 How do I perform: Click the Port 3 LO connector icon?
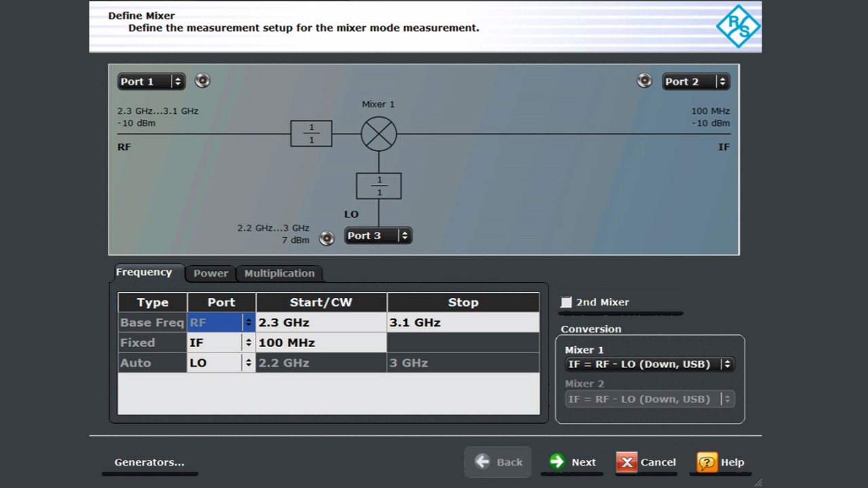(x=327, y=238)
